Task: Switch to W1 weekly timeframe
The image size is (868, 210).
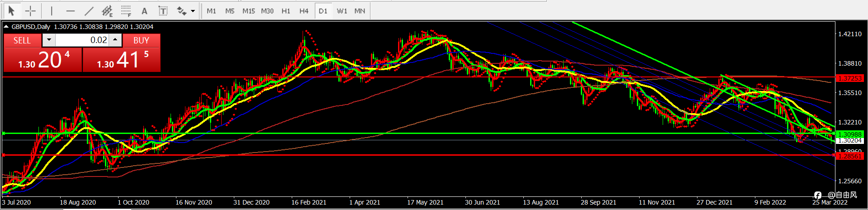Action: 342,11
